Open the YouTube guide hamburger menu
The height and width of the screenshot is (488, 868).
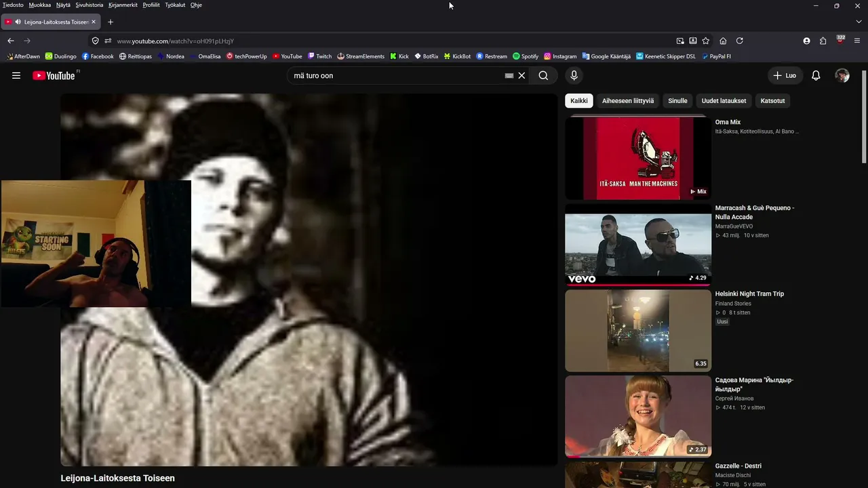click(16, 75)
